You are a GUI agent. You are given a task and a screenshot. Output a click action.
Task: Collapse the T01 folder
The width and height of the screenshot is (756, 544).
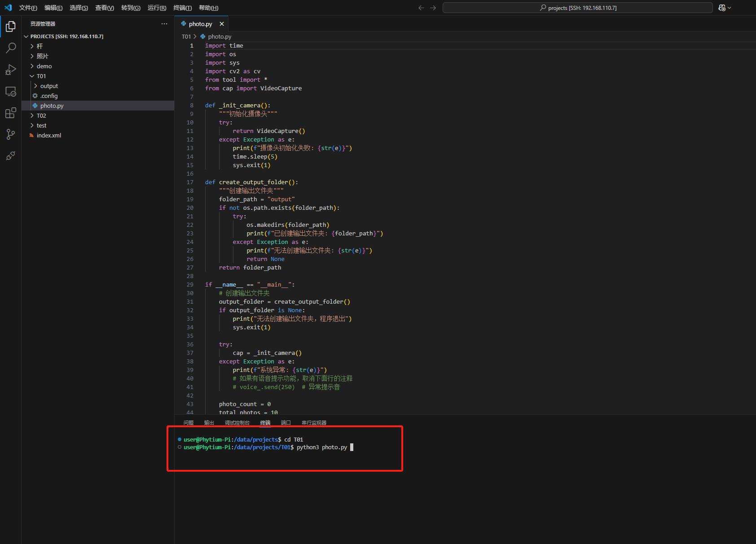pos(41,76)
